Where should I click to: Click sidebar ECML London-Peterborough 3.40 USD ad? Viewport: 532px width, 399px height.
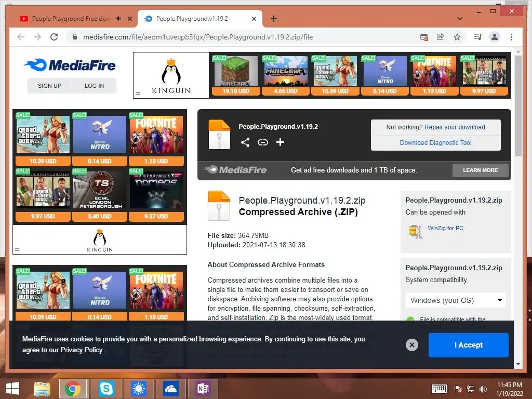[x=99, y=195]
